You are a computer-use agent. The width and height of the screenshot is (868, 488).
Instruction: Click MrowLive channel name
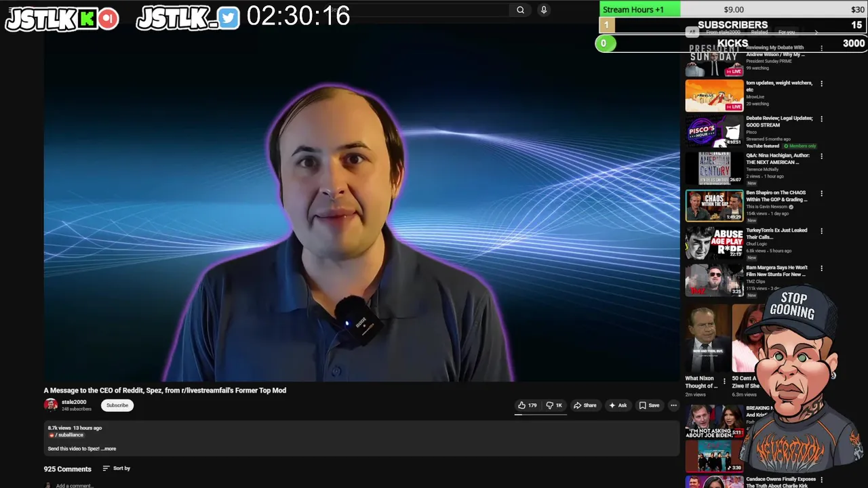coord(755,97)
